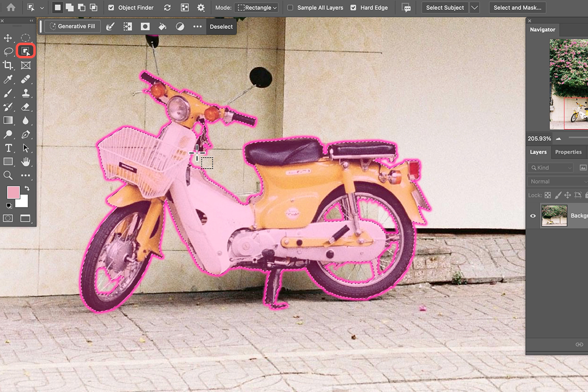This screenshot has width=588, height=392.
Task: Select the Elliptical Marquee tool
Action: coord(25,38)
